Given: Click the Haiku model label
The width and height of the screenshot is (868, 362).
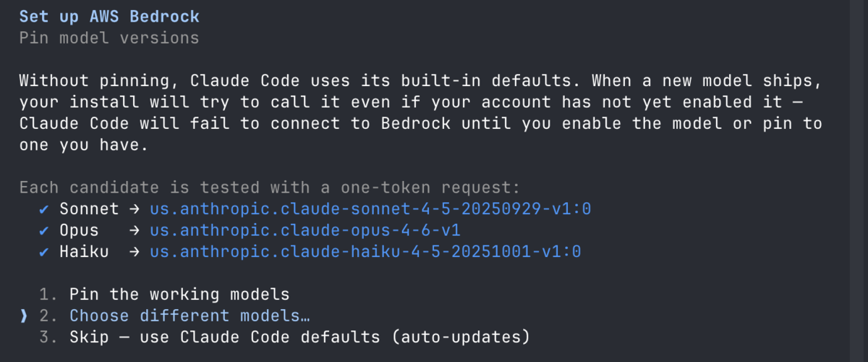Looking at the screenshot, I should [84, 252].
